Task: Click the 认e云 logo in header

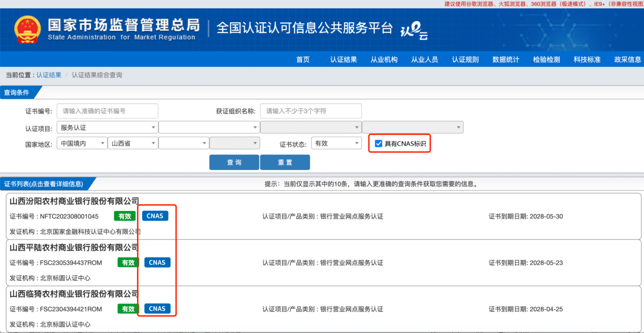Action: [414, 31]
